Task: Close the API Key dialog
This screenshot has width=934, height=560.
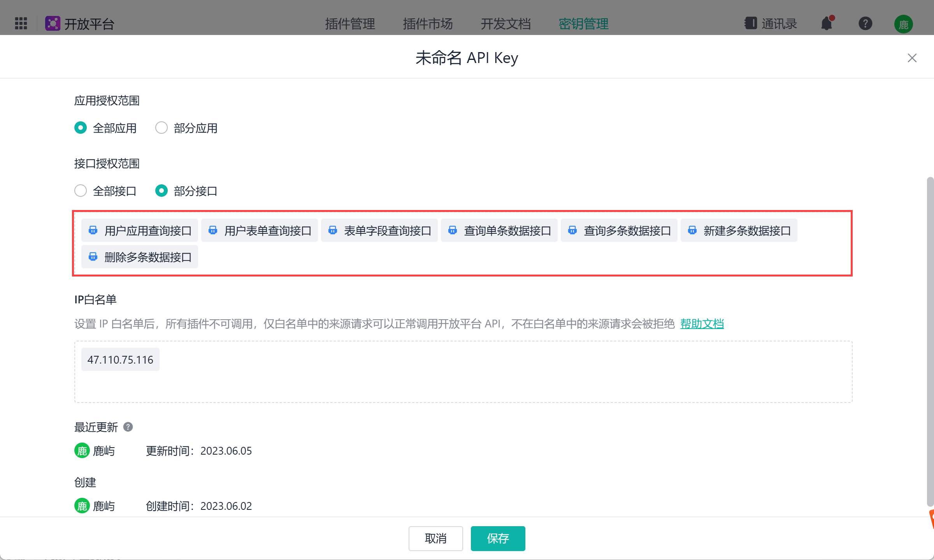Action: click(x=912, y=58)
